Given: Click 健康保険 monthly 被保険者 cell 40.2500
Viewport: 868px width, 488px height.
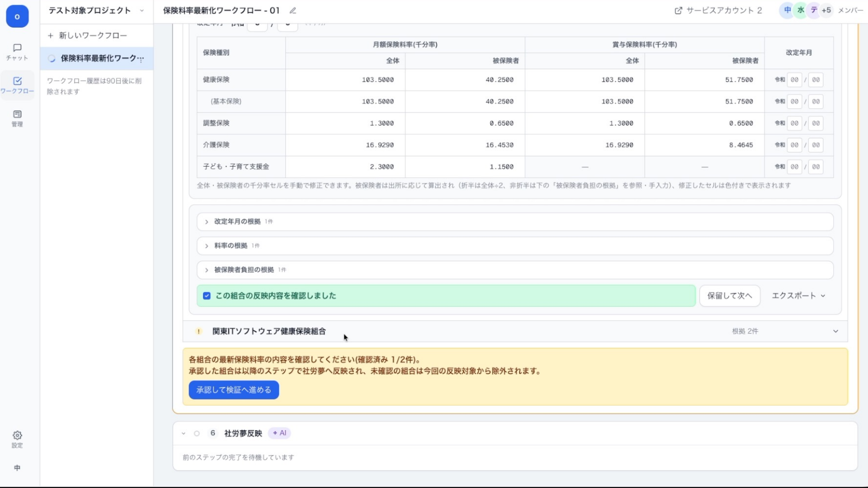Looking at the screenshot, I should pyautogui.click(x=465, y=80).
